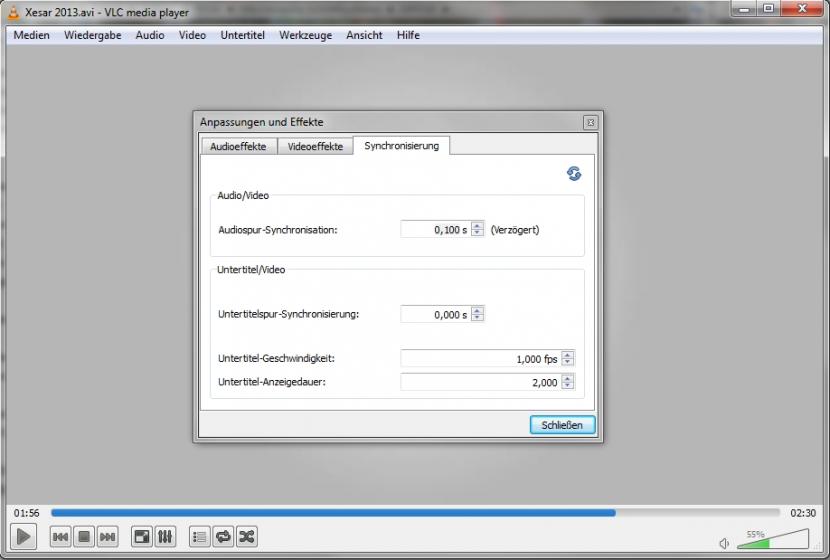
Task: Increase Untertitelspur-Synchronisierung with up arrow
Action: [x=477, y=310]
